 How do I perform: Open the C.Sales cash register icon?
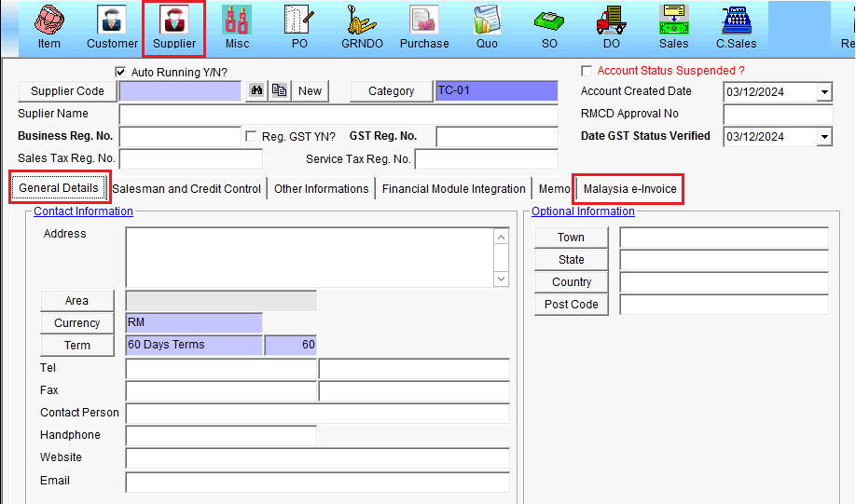click(x=736, y=26)
